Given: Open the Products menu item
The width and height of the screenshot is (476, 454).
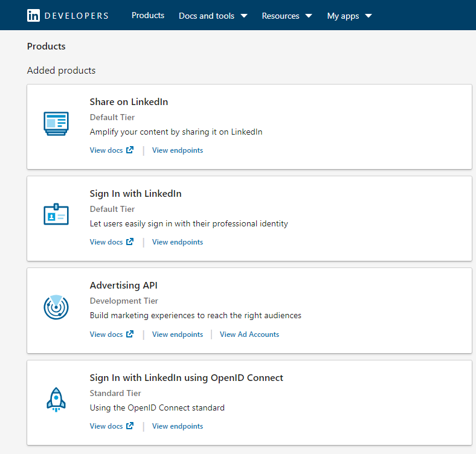Looking at the screenshot, I should pyautogui.click(x=148, y=16).
